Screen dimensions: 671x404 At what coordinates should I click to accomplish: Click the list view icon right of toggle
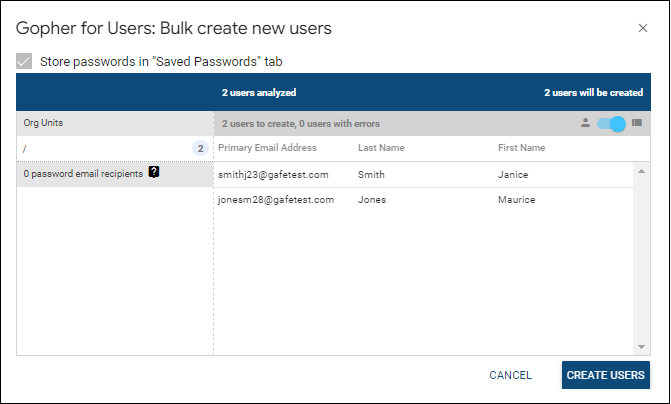click(637, 124)
